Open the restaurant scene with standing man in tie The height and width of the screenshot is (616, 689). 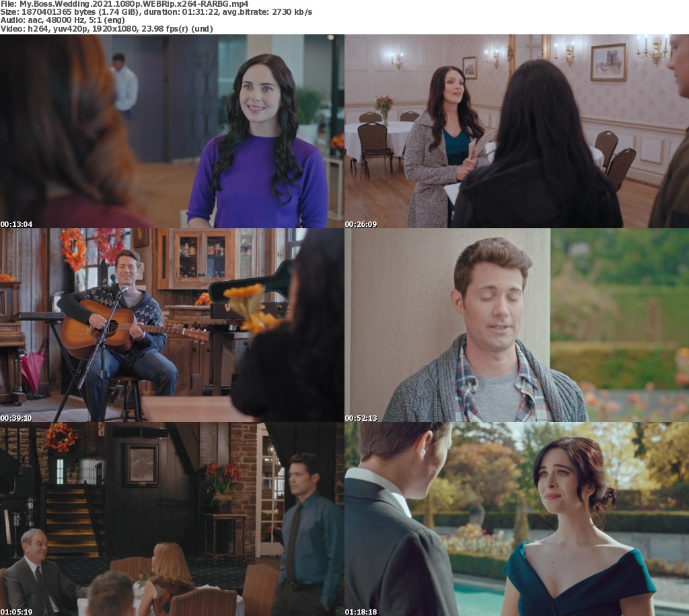172,519
